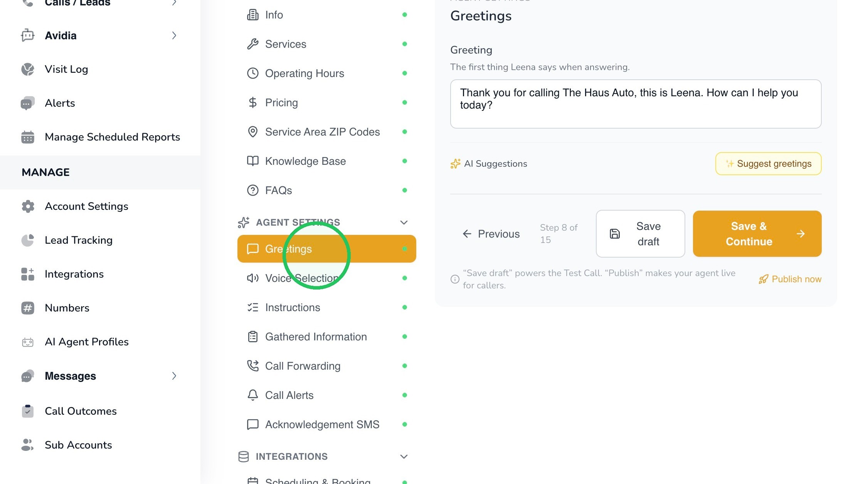Open Voice Selection settings
Screen dimensions: 868x484
click(327, 278)
